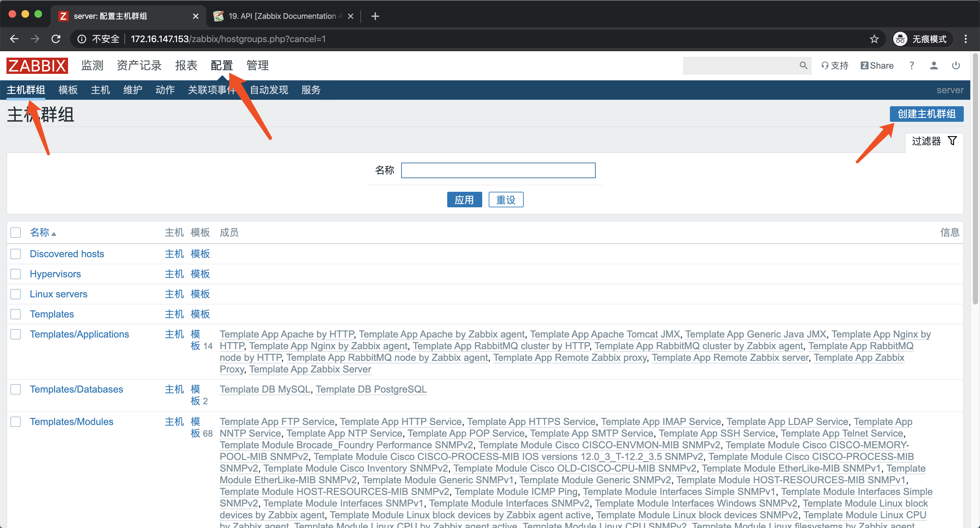Viewport: 980px width, 528px height.
Task: Bookmark this page with star icon
Action: (x=874, y=39)
